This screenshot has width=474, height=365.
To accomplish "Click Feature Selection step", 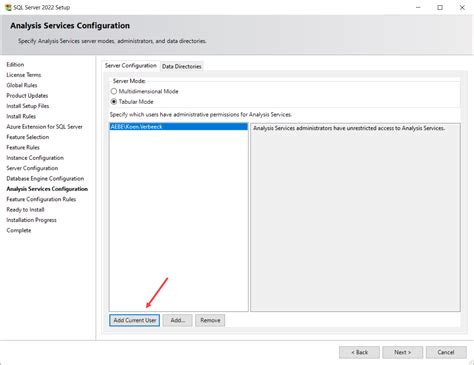I will pyautogui.click(x=28, y=137).
